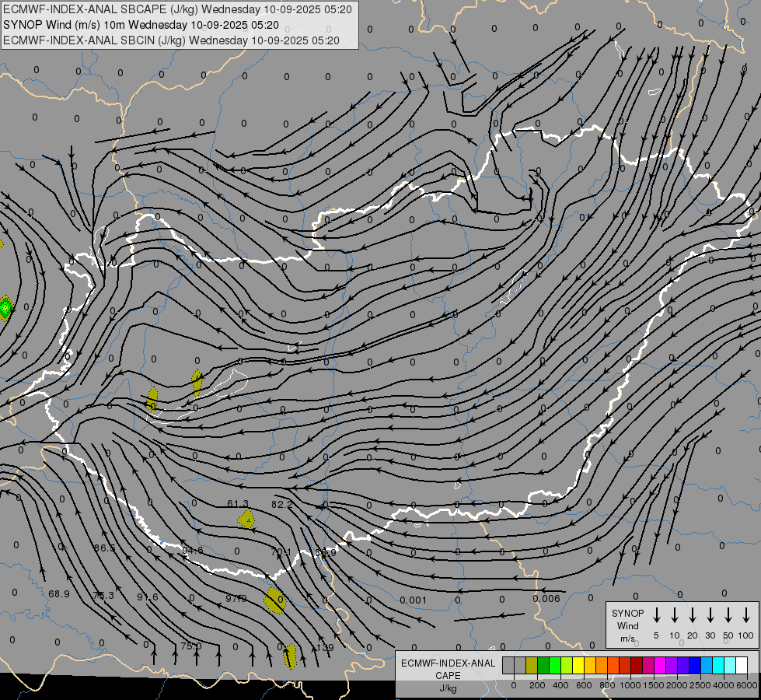Pick the pure yellow swatch in the CAPE legend
This screenshot has width=761, height=700.
578,666
